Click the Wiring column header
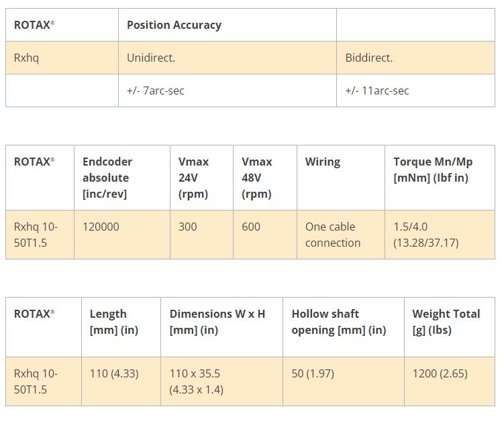The height and width of the screenshot is (423, 504). [323, 162]
